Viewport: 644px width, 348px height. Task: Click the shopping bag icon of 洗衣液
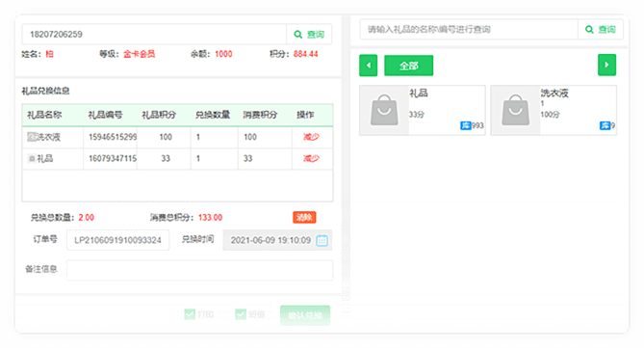515,110
